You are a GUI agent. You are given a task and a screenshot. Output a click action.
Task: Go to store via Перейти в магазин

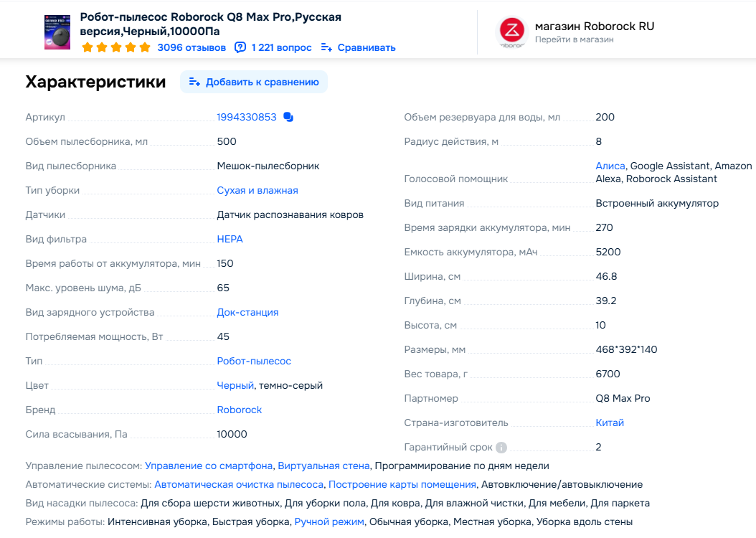click(574, 40)
